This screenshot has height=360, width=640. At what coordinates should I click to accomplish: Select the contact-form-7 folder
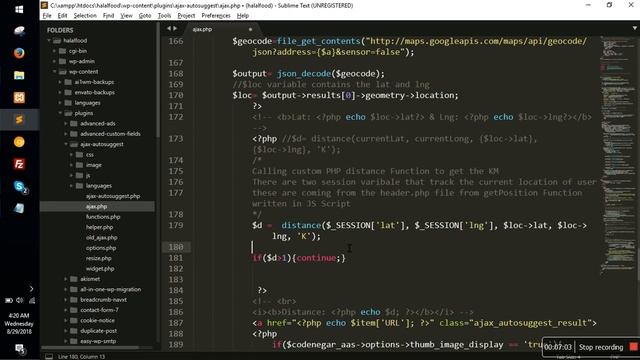point(99,310)
